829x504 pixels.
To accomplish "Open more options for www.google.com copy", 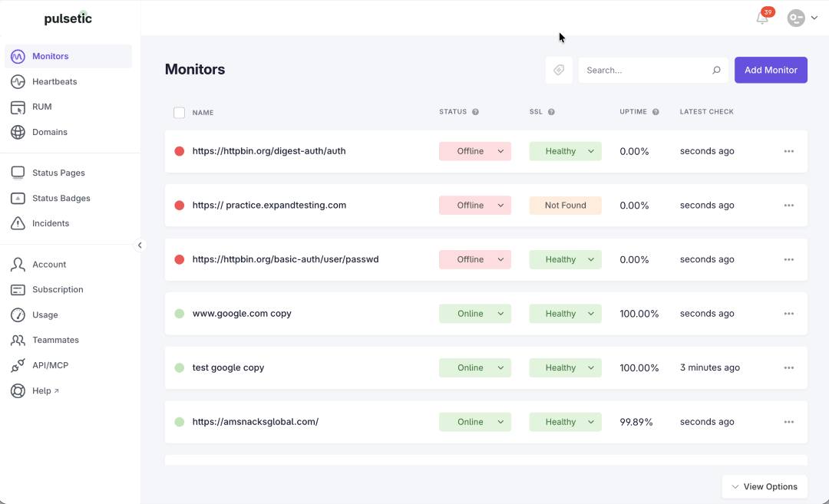I will tap(789, 313).
